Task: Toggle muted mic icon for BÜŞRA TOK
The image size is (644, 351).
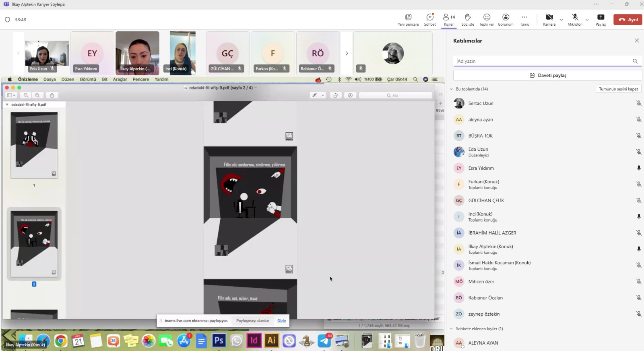Action: [x=638, y=136]
